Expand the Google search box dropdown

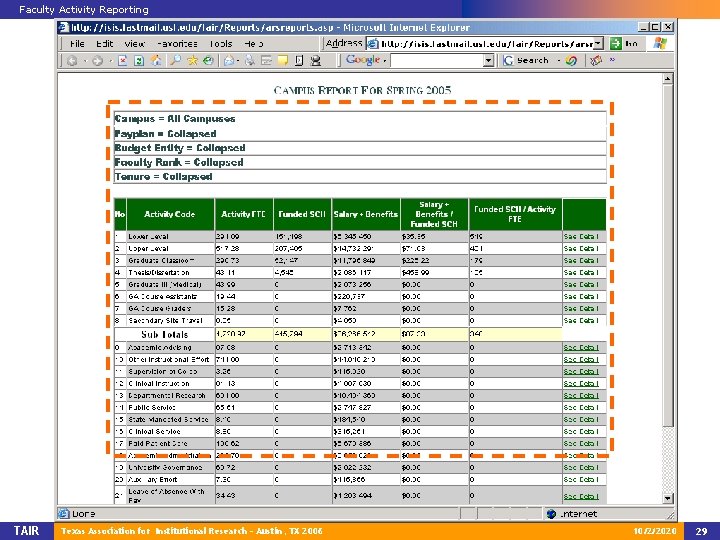click(489, 60)
